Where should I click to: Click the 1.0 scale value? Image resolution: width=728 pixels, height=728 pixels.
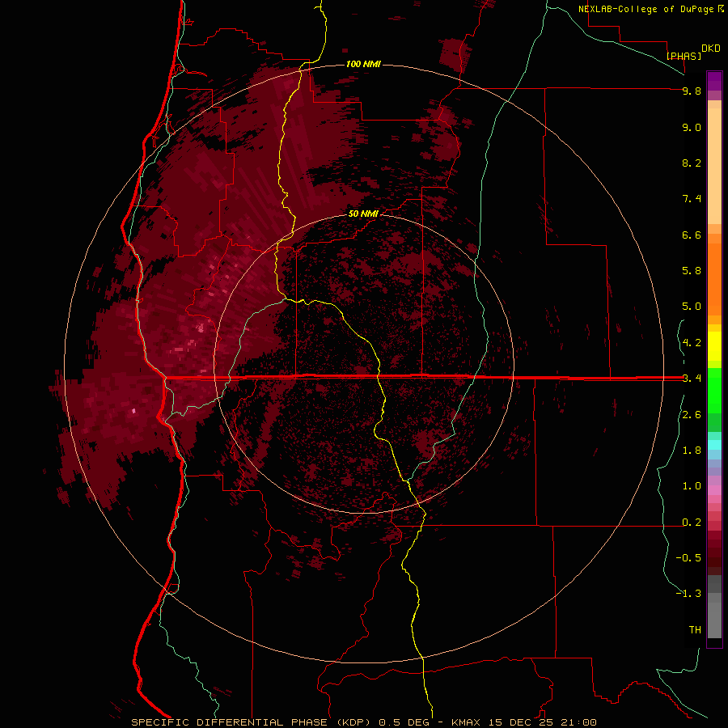click(692, 486)
